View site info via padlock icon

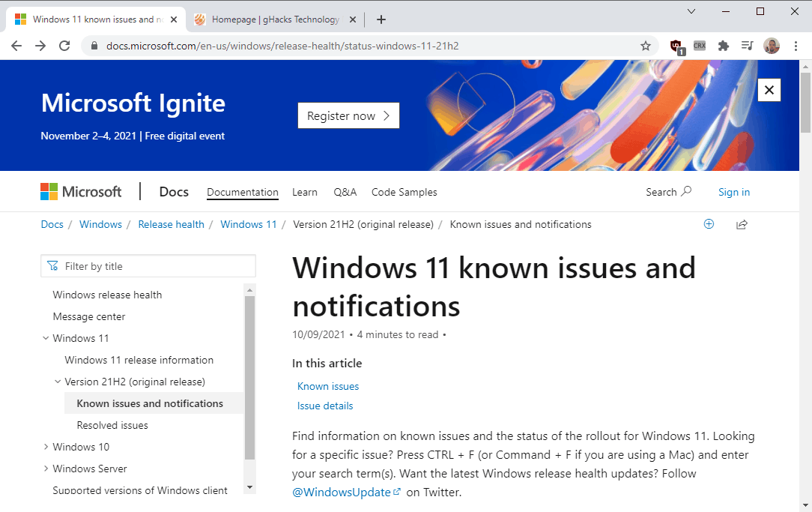click(x=94, y=46)
